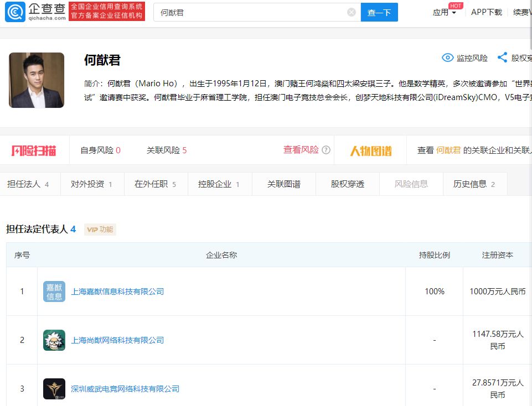The width and height of the screenshot is (532, 406).
Task: Open the APP下载 link
Action: [x=486, y=13]
